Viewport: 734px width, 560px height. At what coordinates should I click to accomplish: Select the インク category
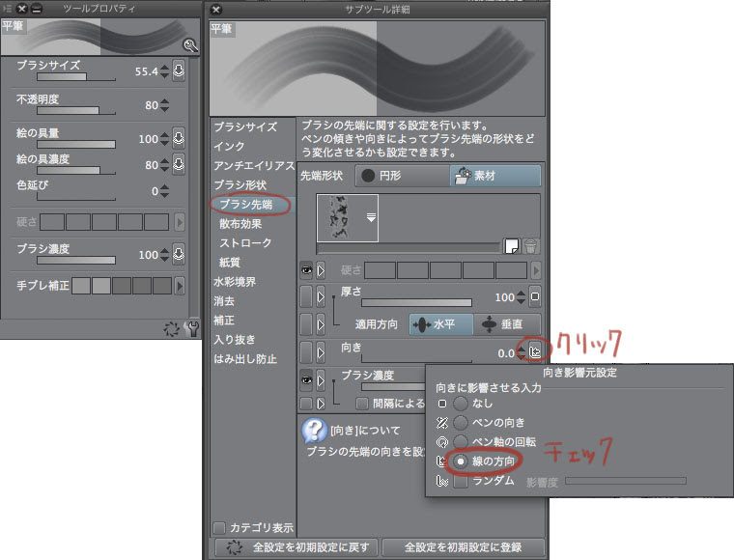point(230,147)
